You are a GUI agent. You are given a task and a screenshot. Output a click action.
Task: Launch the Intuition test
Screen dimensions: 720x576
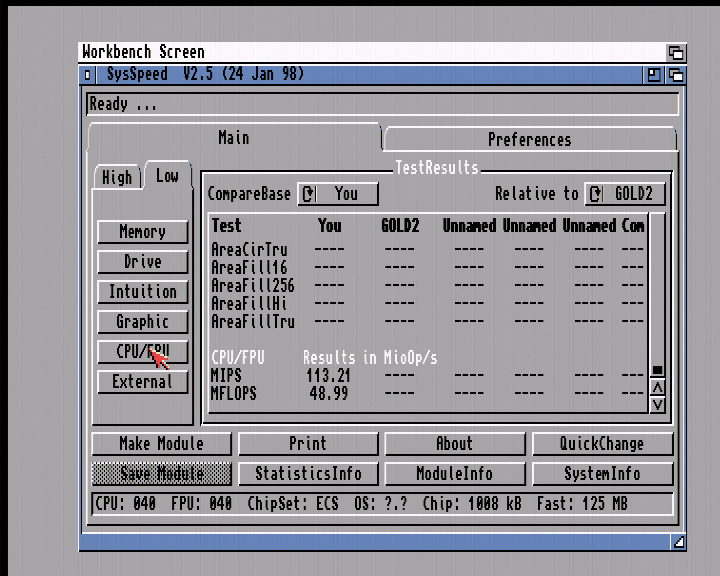(x=142, y=292)
